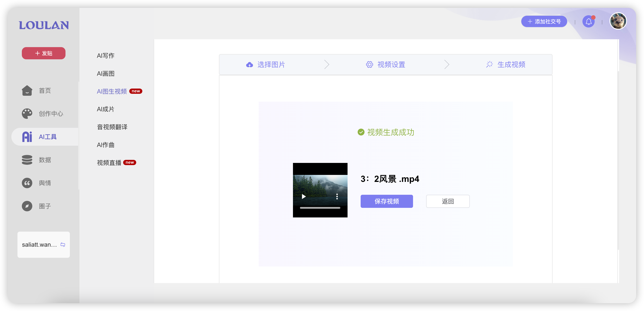Go to 数据 in sidebar
Viewport: 644px width, 311px height.
(x=45, y=160)
